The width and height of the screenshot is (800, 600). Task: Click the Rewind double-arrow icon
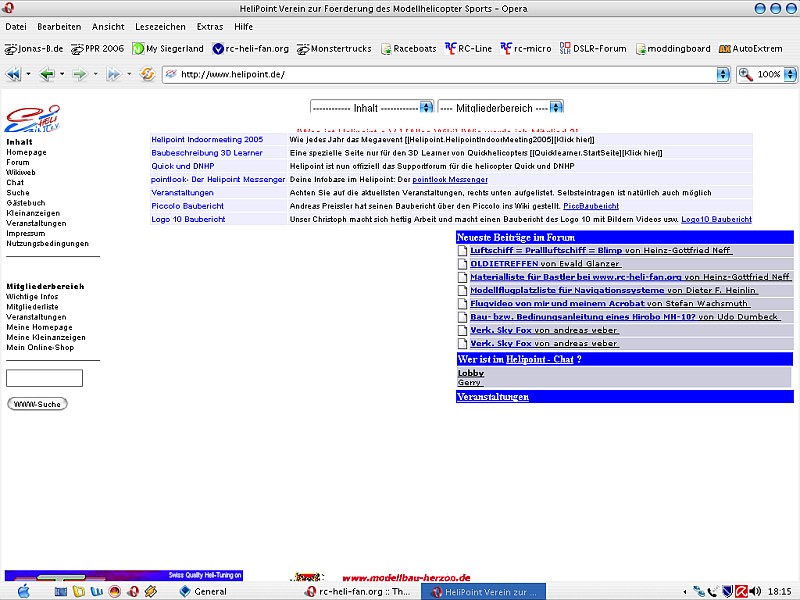(x=14, y=74)
